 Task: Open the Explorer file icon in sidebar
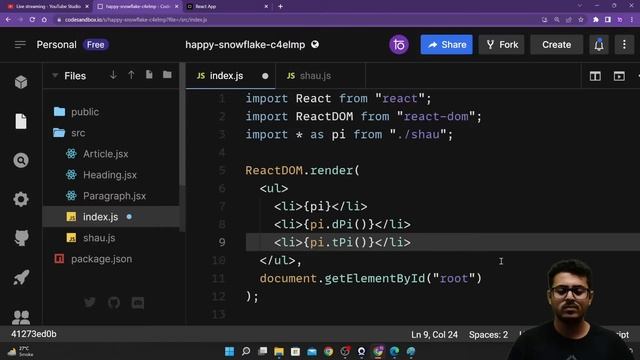pos(21,121)
